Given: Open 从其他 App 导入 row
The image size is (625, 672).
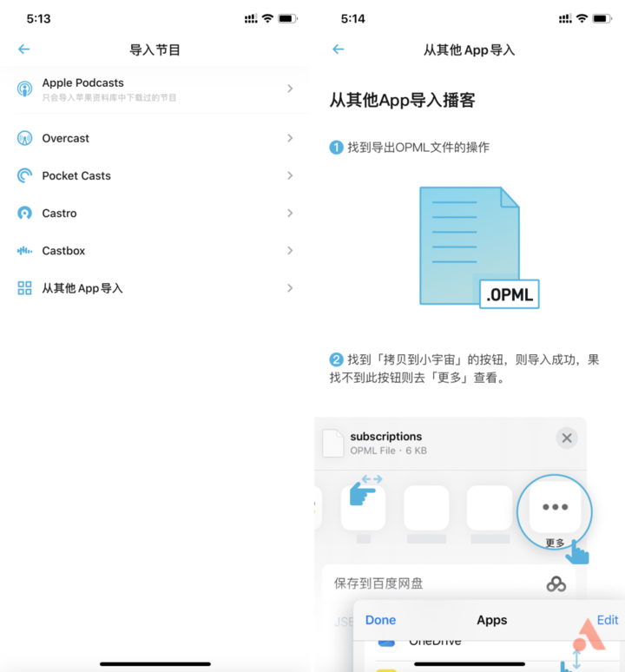Looking at the screenshot, I should coord(155,288).
